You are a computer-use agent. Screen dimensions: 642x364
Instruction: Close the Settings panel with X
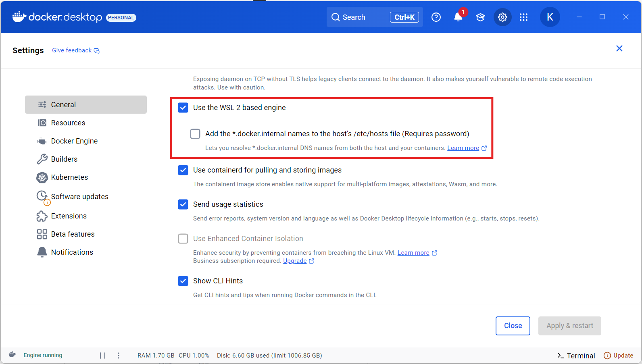(x=619, y=48)
